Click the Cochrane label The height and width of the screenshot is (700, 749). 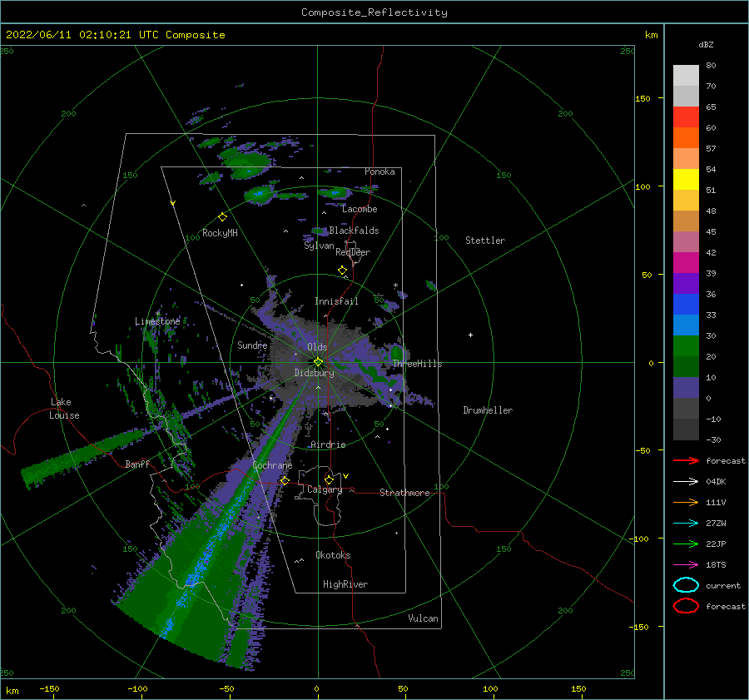tap(272, 465)
